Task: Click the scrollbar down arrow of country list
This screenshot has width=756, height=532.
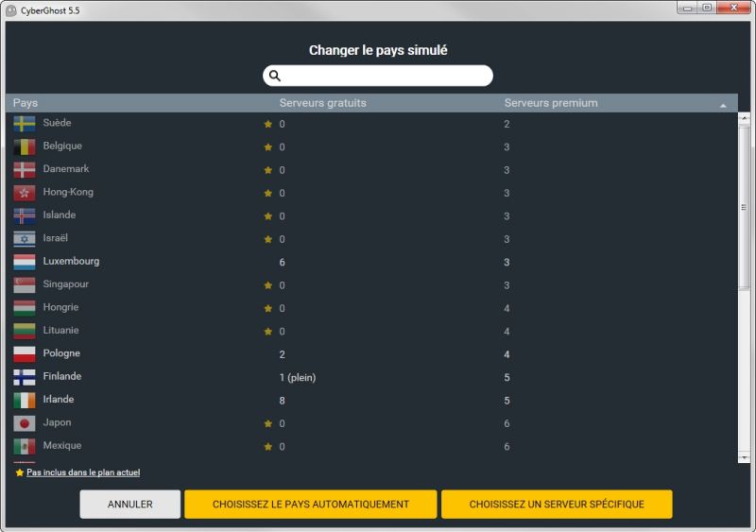Action: pyautogui.click(x=744, y=457)
